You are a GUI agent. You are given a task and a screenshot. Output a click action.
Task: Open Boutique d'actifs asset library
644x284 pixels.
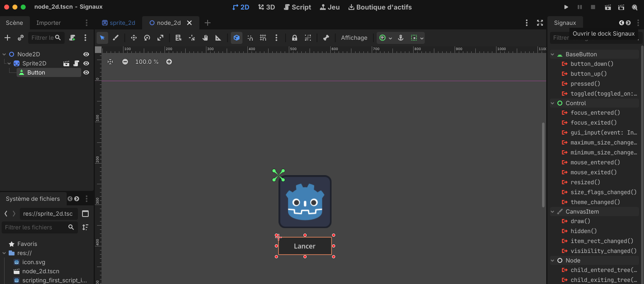tap(380, 7)
